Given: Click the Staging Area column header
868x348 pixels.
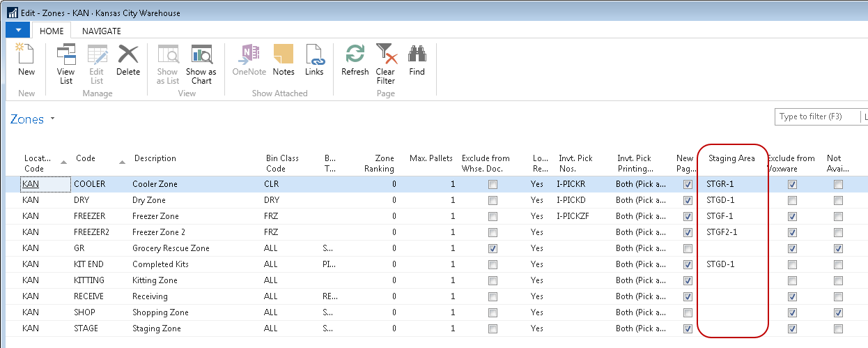Looking at the screenshot, I should pos(731,158).
